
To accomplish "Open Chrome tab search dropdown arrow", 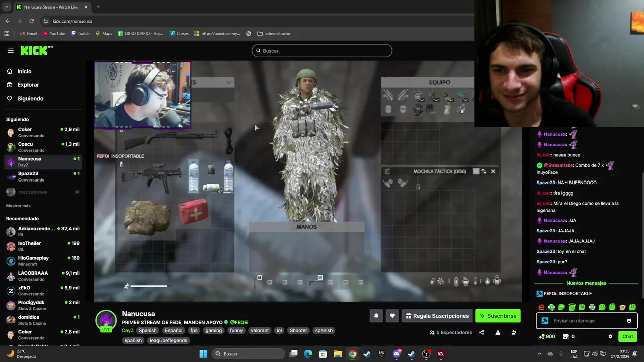I will 7,7.
